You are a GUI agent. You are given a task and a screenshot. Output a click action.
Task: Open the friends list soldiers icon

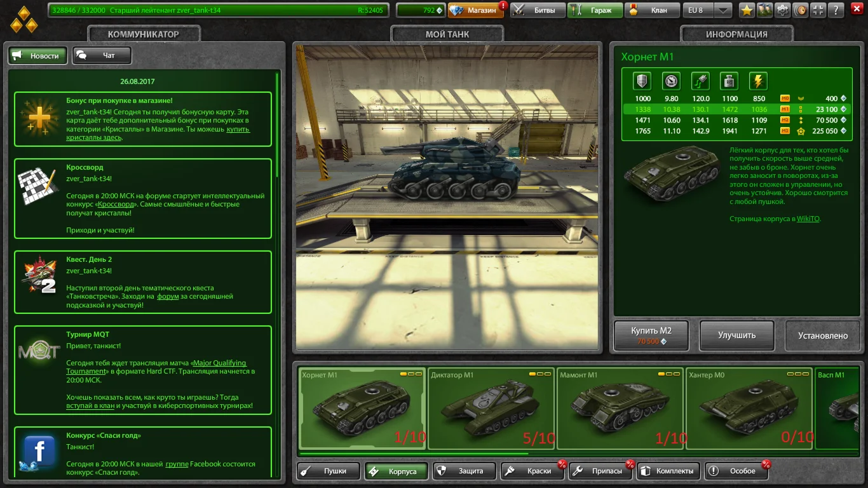[764, 10]
